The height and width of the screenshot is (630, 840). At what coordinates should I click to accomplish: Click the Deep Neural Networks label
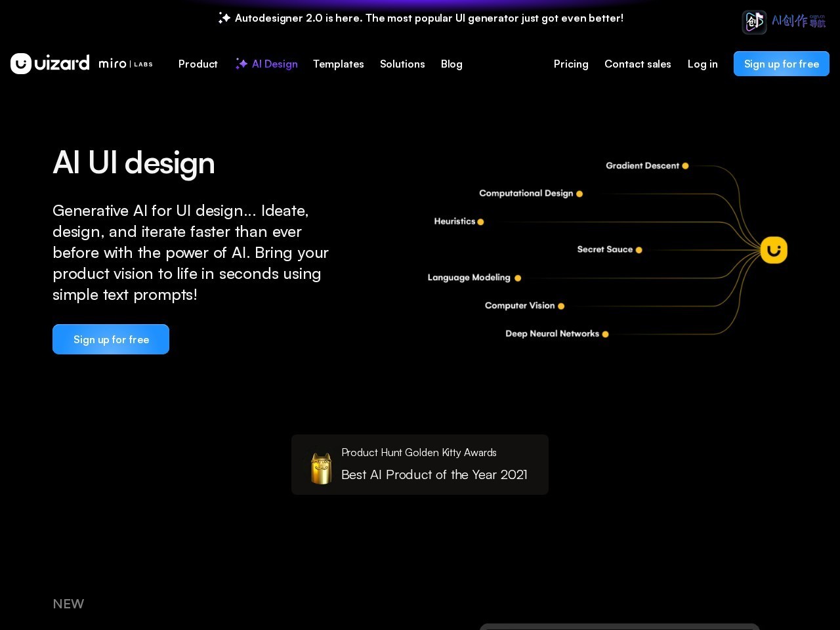553,333
